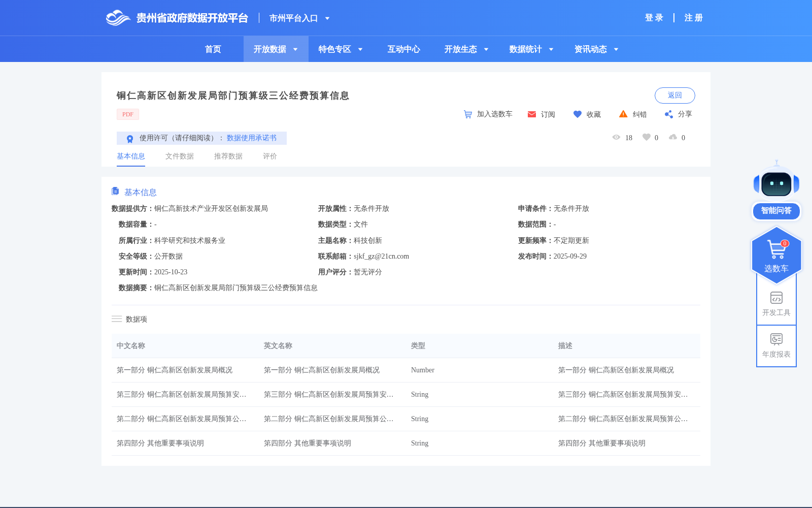This screenshot has height=508, width=812.
Task: Click 第二部分 entry in 英文名称 column
Action: (329, 419)
